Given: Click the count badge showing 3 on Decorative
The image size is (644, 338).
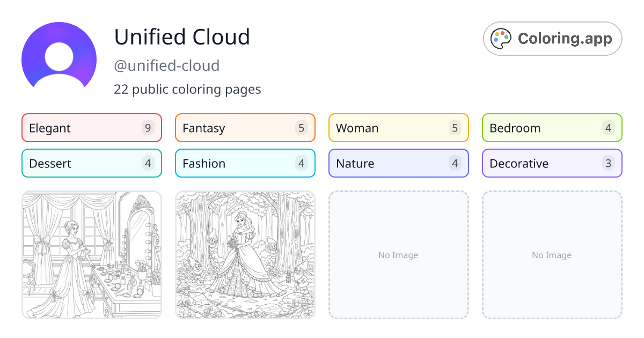Looking at the screenshot, I should tap(609, 163).
